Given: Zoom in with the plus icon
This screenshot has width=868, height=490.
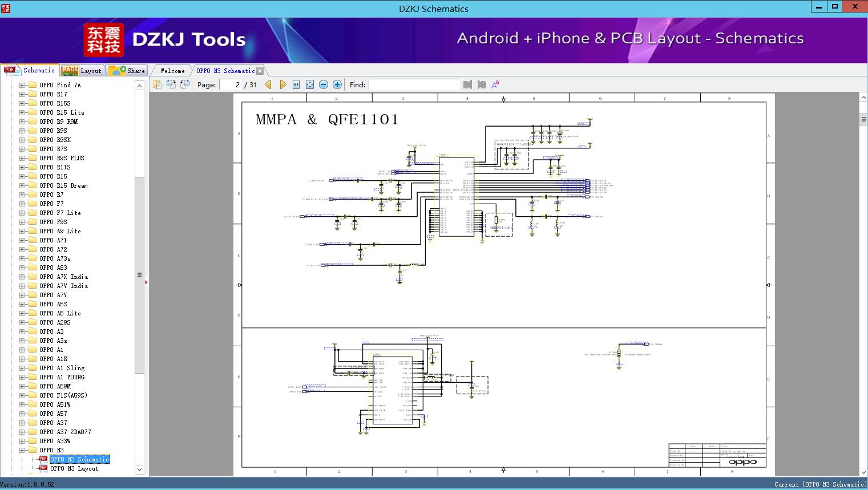Looking at the screenshot, I should point(337,84).
